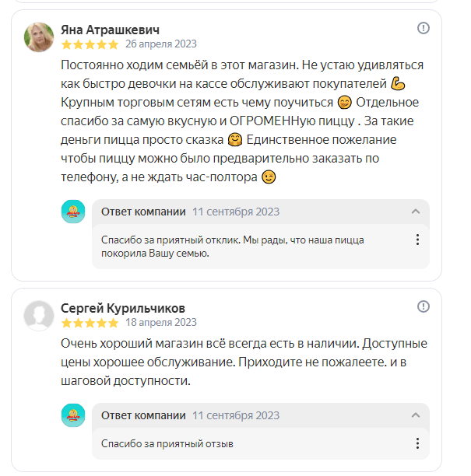Click the 'Ответ компании' header in the second reply

[x=143, y=415]
